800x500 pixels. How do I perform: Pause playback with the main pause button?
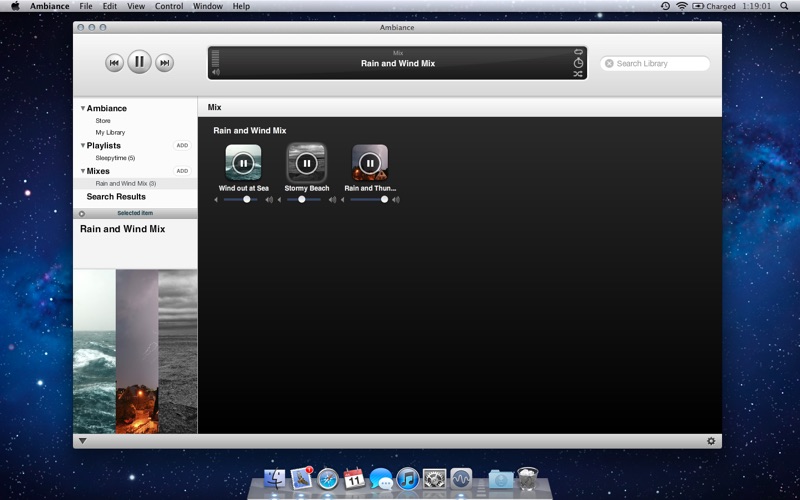coord(139,62)
